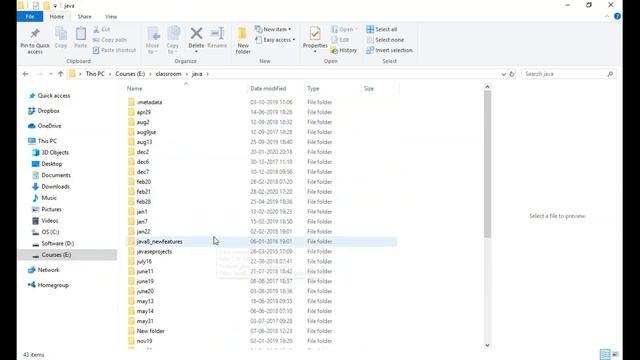
Task: Click the Rename ribbon icon
Action: tap(217, 38)
